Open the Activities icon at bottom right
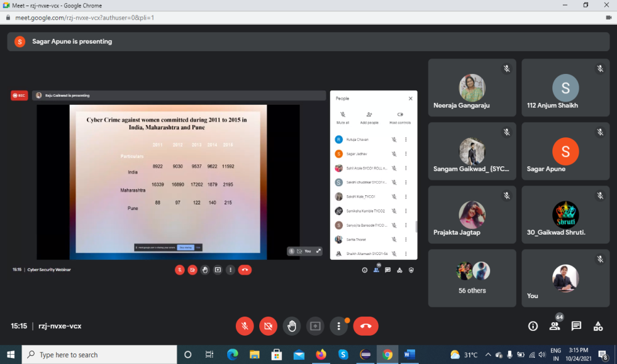Image resolution: width=617 pixels, height=364 pixels. [x=598, y=326]
